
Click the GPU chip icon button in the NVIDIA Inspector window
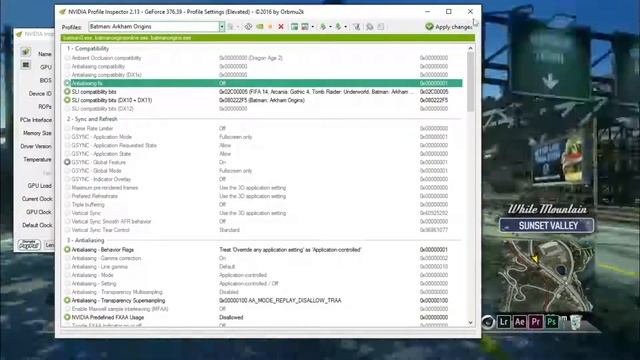[x=26, y=65]
